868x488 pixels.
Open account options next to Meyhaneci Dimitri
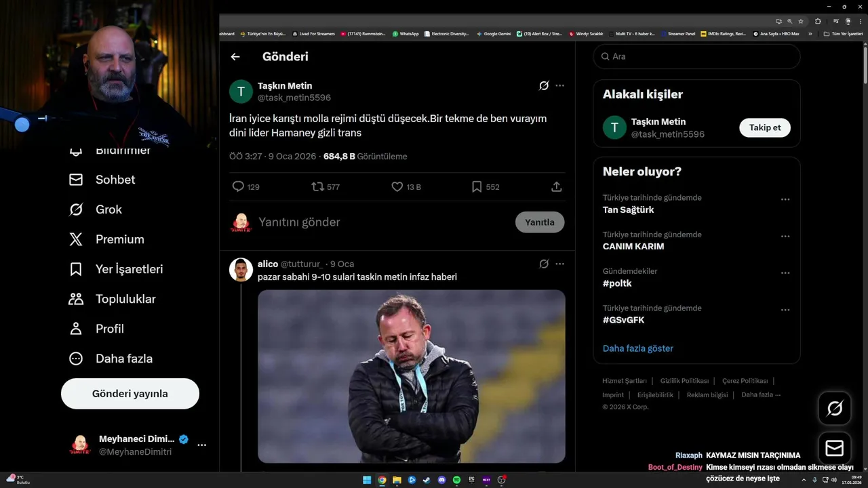tap(201, 445)
